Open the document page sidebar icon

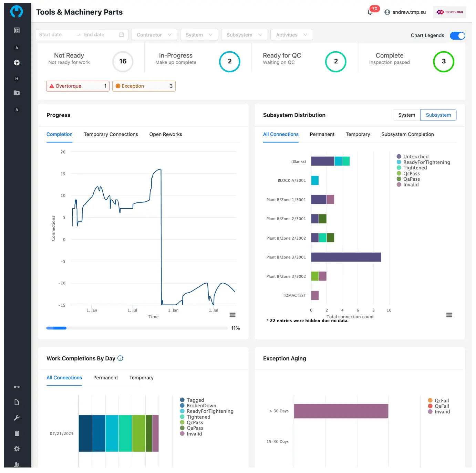17,402
